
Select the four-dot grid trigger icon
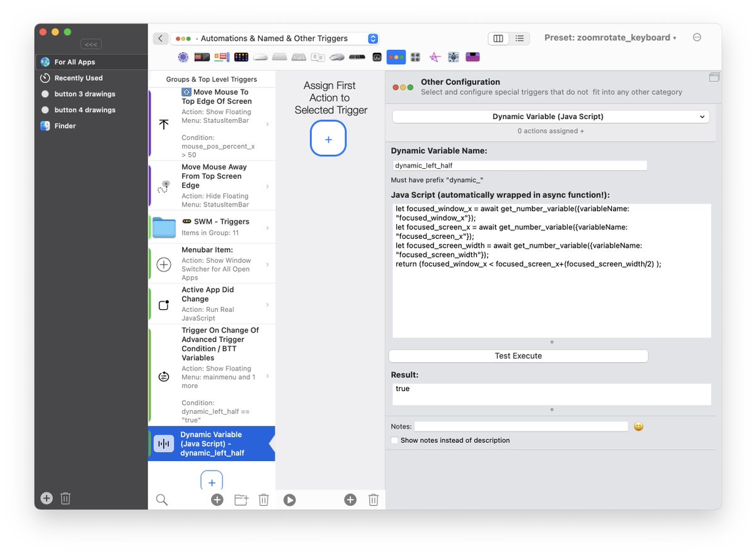[x=415, y=57]
